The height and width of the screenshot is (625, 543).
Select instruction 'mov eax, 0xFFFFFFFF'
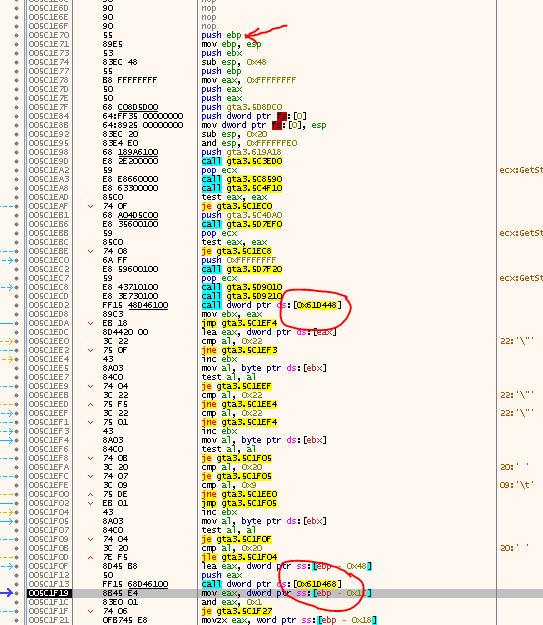(x=248, y=80)
